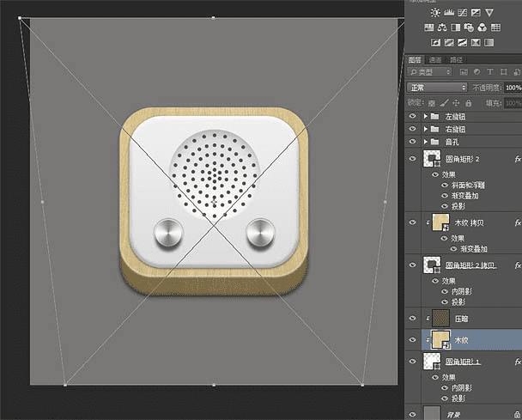
Task: Add a Selective Color adjustment layer
Action: [476, 42]
